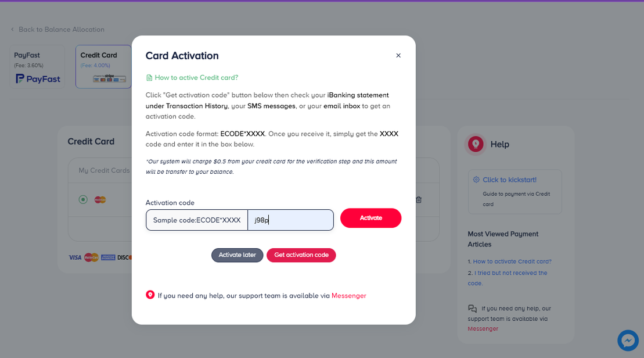Click the Help lightbulb icon
The height and width of the screenshot is (358, 644).
476,144
